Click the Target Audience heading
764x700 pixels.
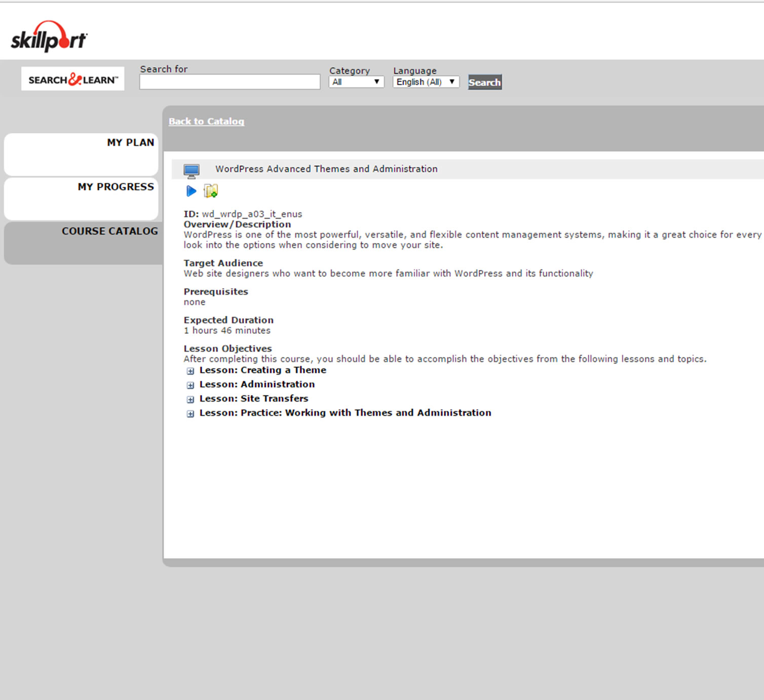click(x=223, y=263)
